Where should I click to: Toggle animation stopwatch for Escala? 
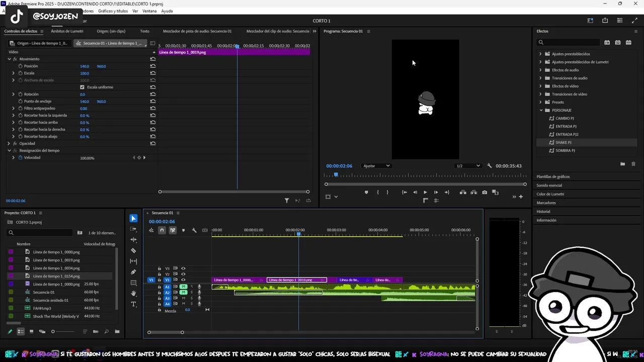21,73
